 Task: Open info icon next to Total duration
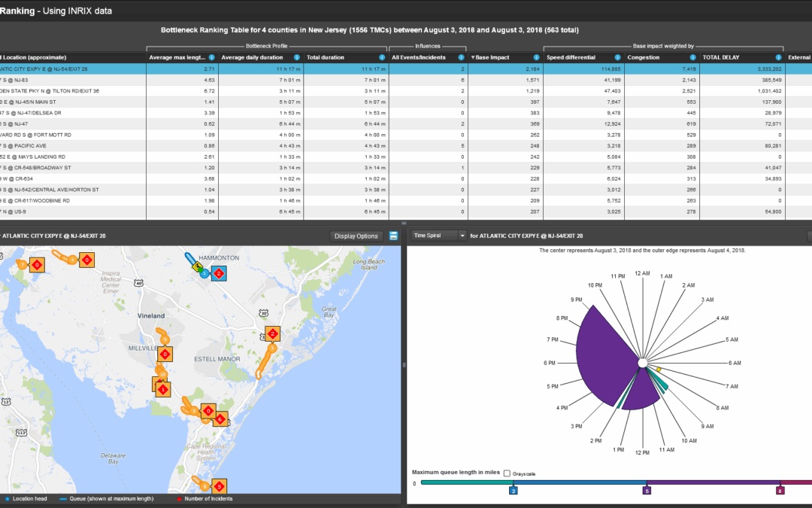coord(379,57)
